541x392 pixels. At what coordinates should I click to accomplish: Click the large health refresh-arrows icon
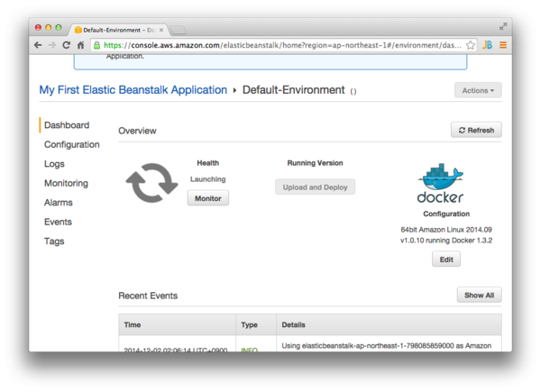[151, 183]
